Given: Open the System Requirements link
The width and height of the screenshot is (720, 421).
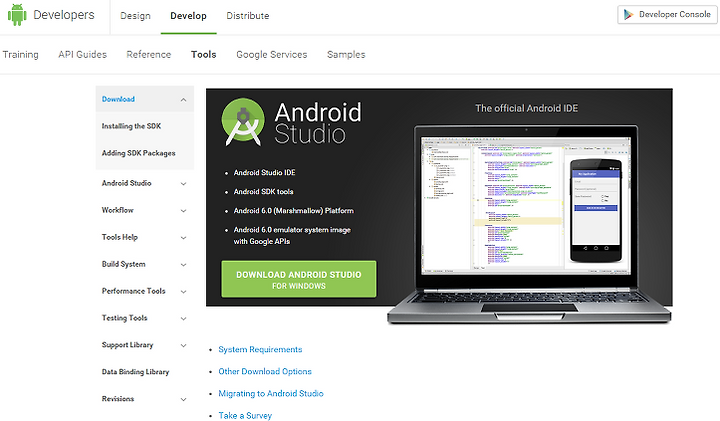Looking at the screenshot, I should click(x=260, y=350).
